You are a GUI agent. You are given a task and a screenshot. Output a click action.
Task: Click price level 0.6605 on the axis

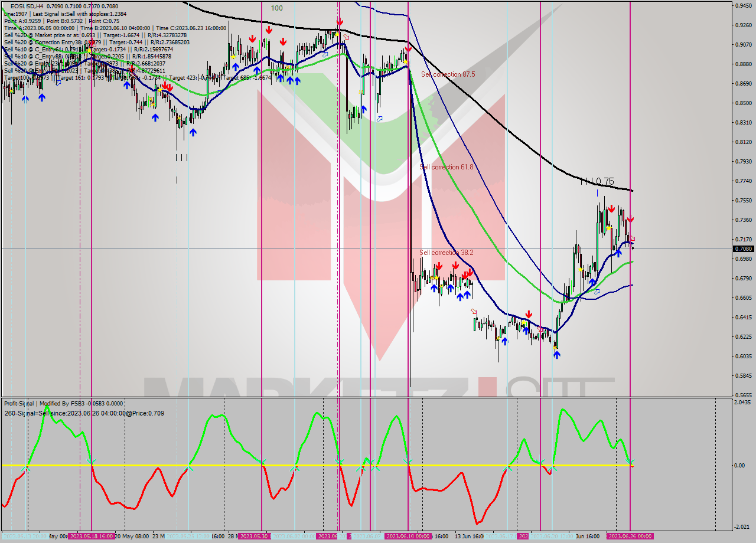pos(743,298)
